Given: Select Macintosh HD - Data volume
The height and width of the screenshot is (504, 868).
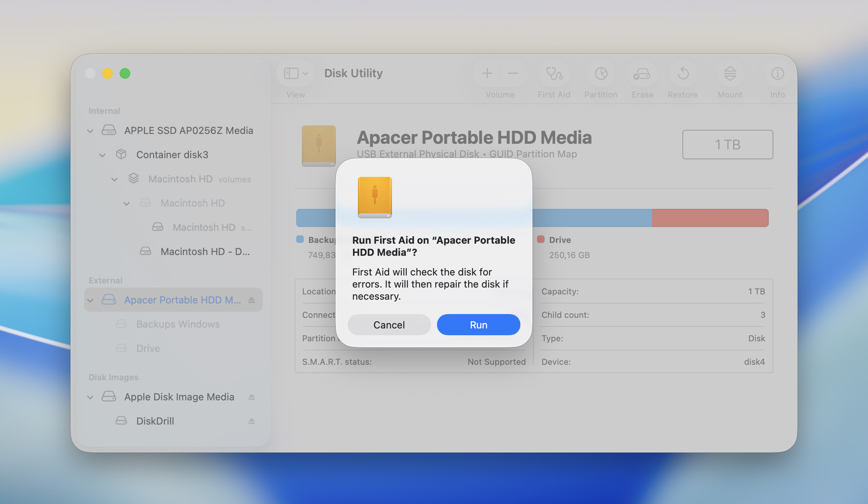Looking at the screenshot, I should click(x=173, y=252).
